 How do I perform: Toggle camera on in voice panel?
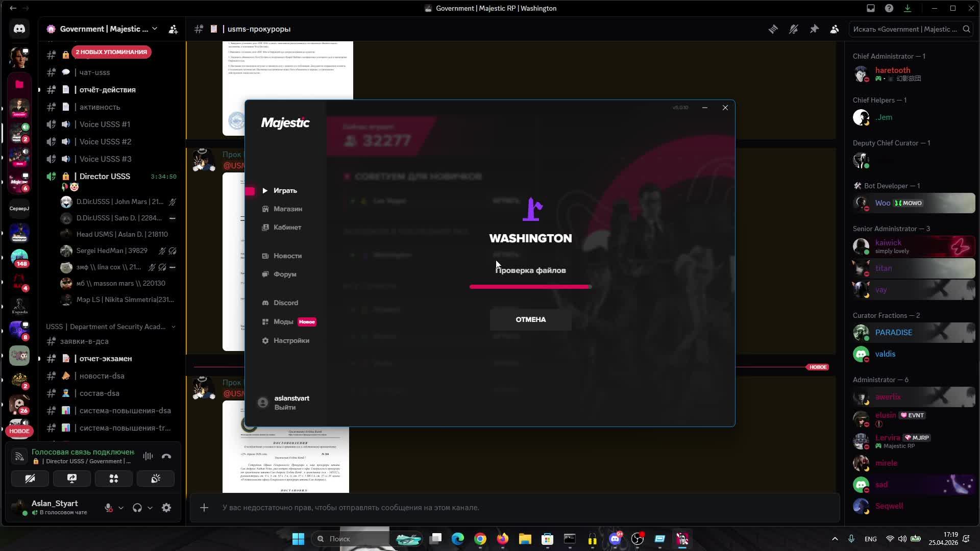point(30,479)
